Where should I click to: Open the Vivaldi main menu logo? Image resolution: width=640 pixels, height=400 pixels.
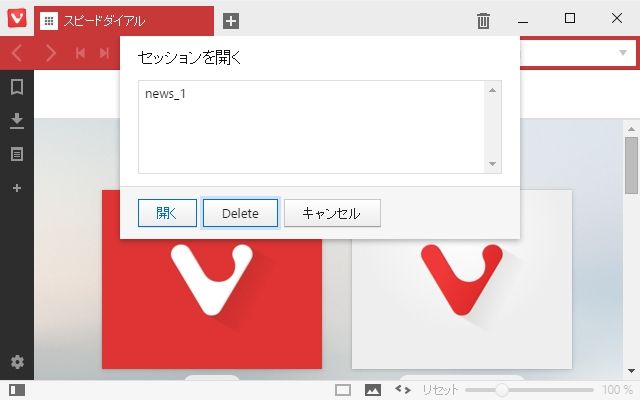pyautogui.click(x=17, y=18)
